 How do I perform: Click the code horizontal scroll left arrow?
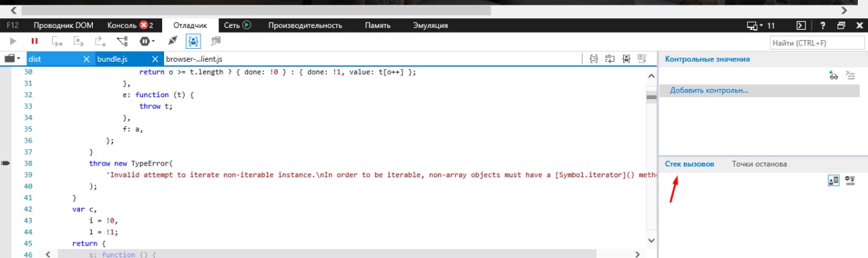tap(48, 254)
